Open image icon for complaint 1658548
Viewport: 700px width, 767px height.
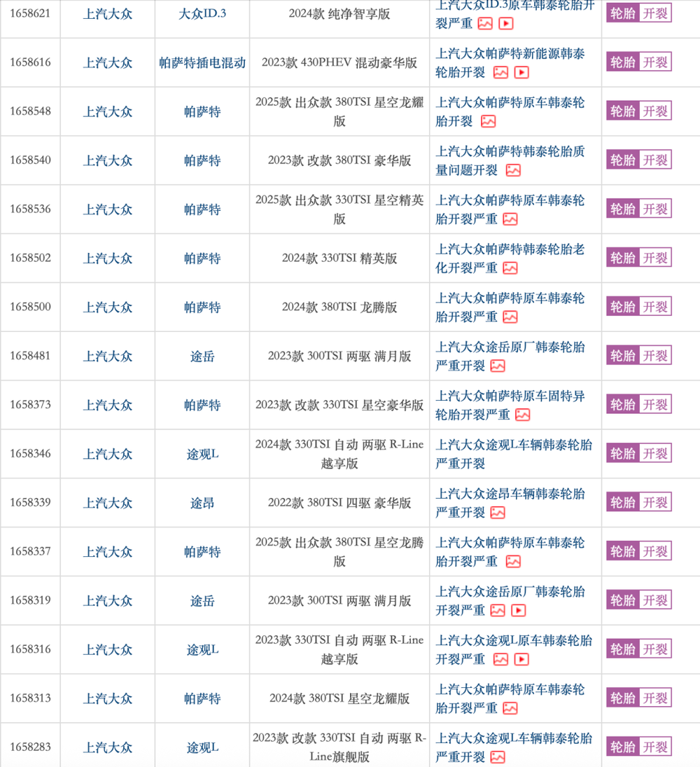point(488,122)
